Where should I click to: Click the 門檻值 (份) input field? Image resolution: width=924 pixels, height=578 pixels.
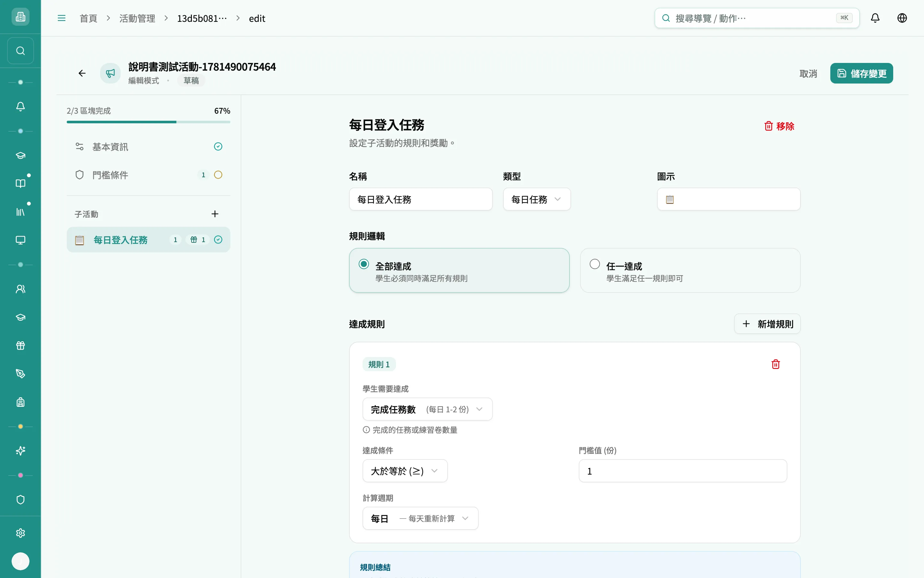click(x=683, y=471)
